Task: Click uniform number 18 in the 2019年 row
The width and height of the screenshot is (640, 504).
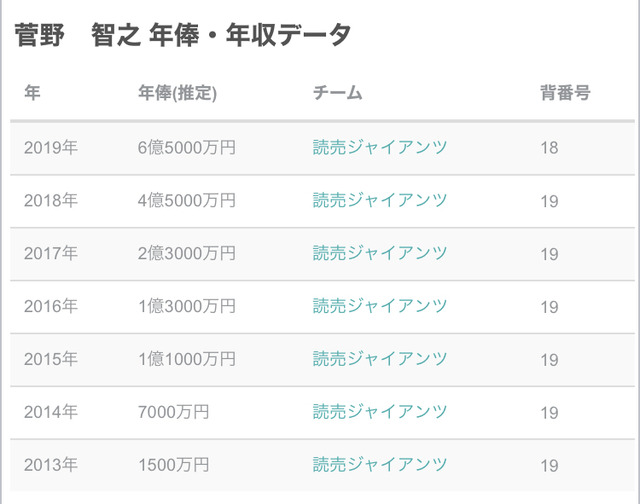Action: point(549,148)
